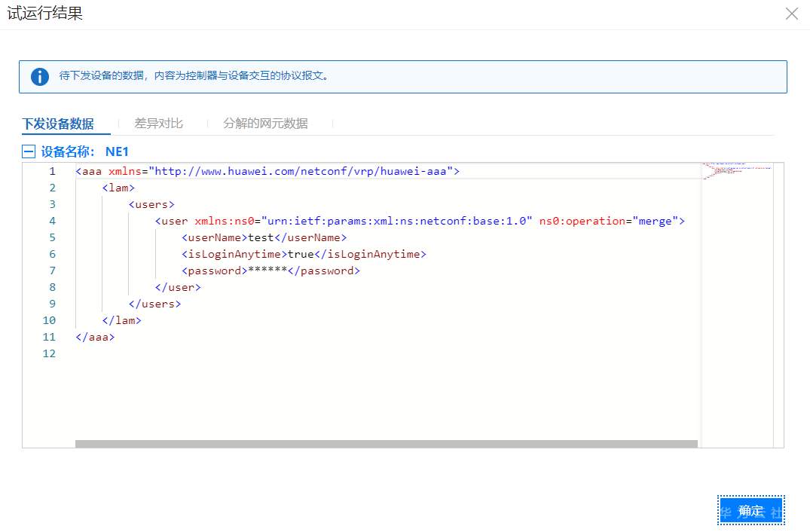Click the horizontal scrollbar of the code viewer

point(387,444)
